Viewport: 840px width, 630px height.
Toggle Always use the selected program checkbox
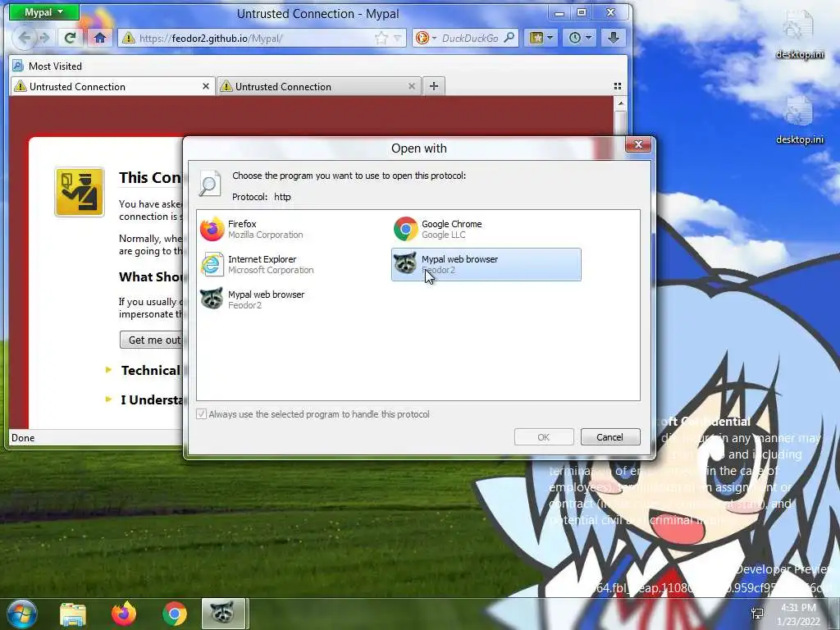point(202,414)
